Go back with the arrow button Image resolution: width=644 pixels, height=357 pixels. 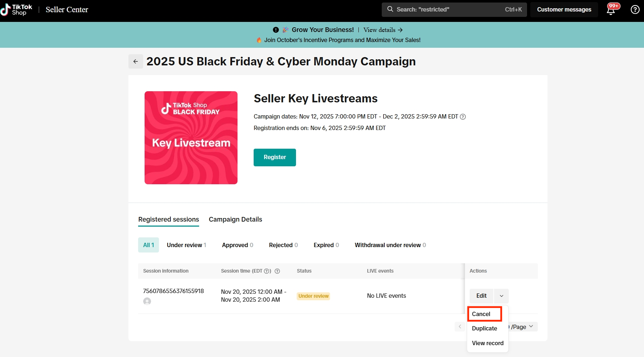136,61
